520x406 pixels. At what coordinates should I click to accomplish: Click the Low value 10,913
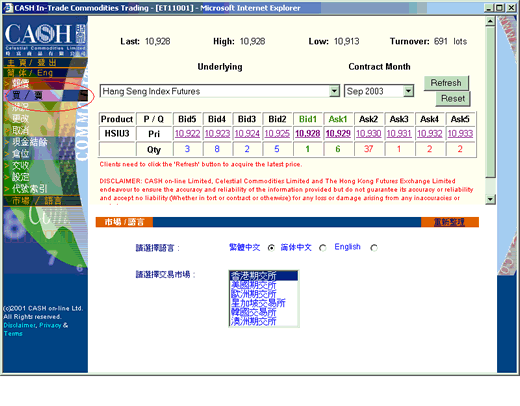pos(347,41)
